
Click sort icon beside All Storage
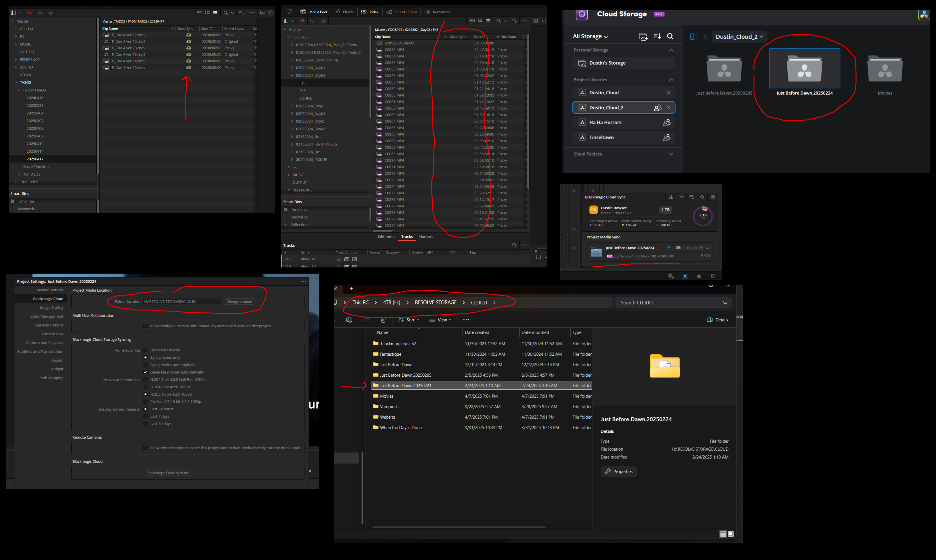click(x=657, y=36)
